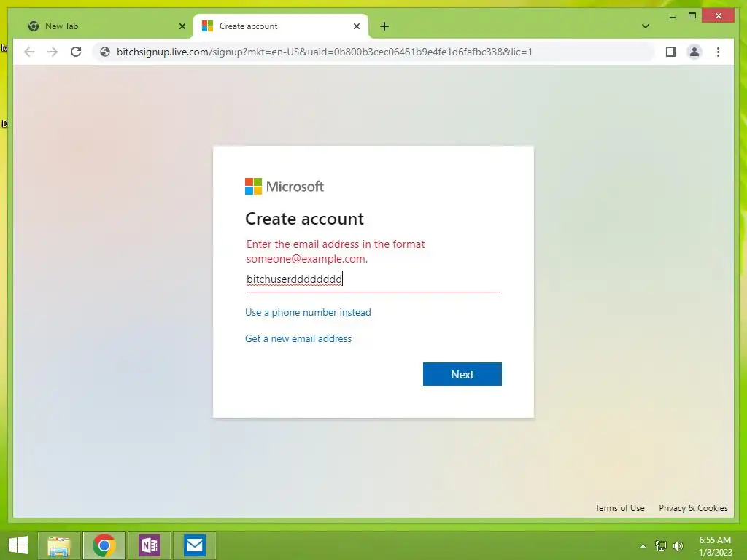Image resolution: width=747 pixels, height=560 pixels.
Task: Open Get a new email address link
Action: point(298,338)
